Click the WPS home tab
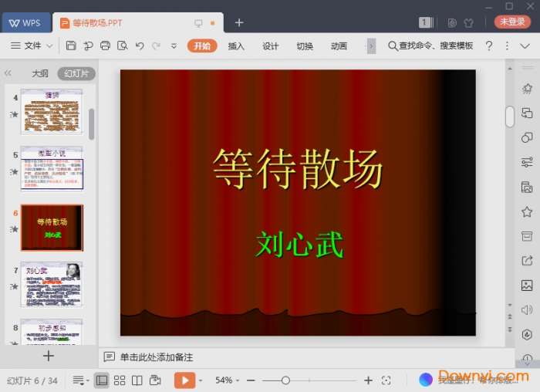 click(x=25, y=23)
